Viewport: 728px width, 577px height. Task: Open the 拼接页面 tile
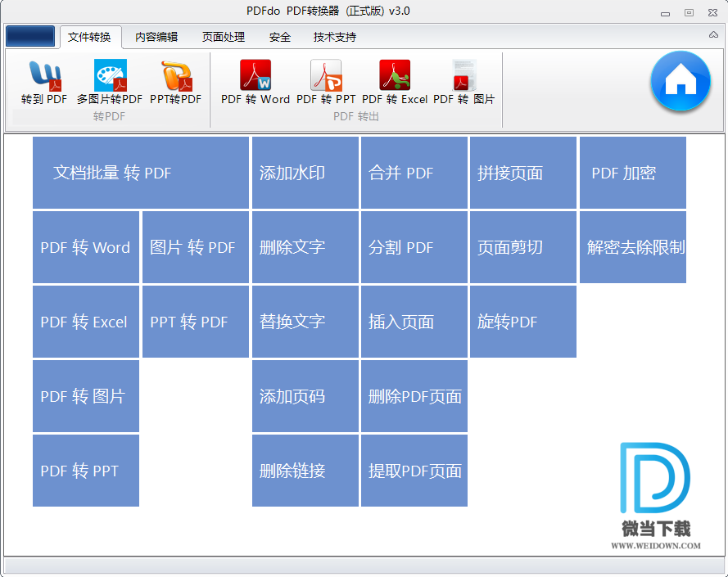(x=523, y=173)
